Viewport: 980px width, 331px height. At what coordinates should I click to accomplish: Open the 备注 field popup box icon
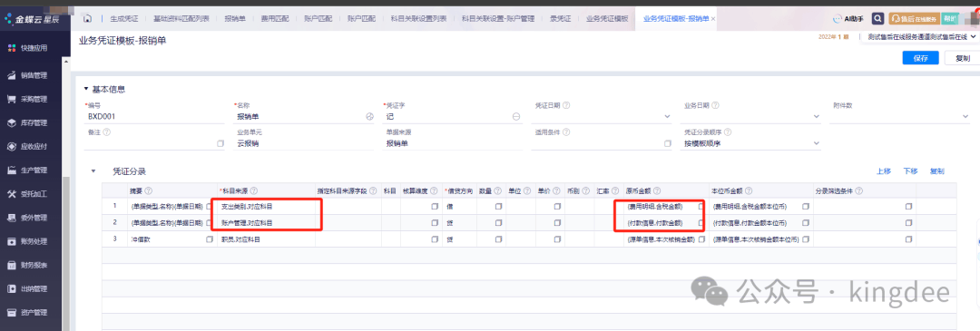point(220,143)
